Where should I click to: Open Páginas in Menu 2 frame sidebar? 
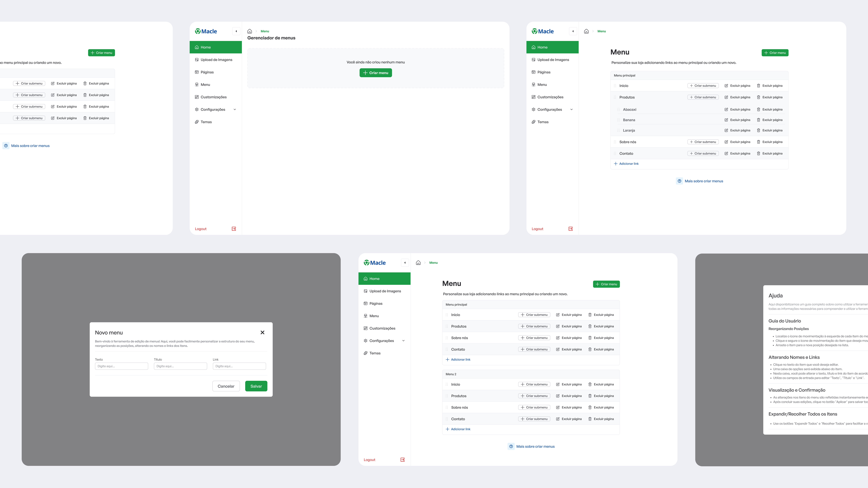coord(384,304)
